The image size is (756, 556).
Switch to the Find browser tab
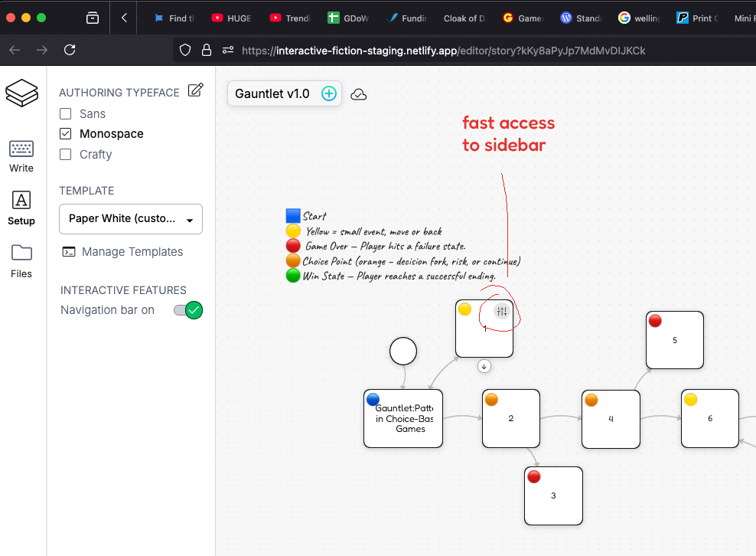click(x=174, y=18)
